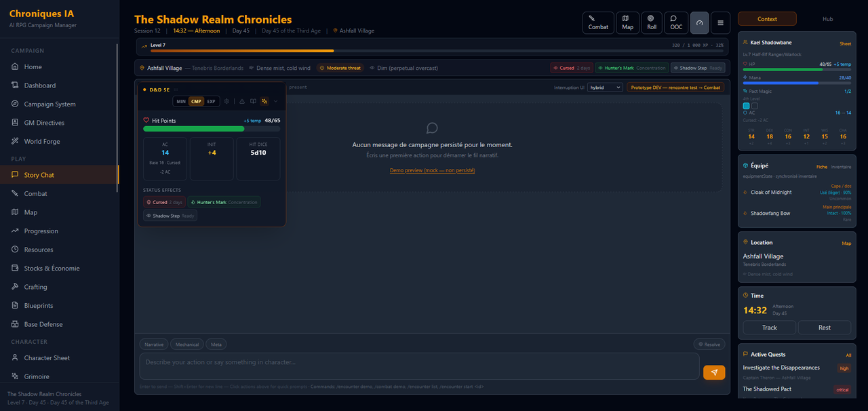
Task: Toggle Hunter's Mark visibility in top bar
Action: 632,68
